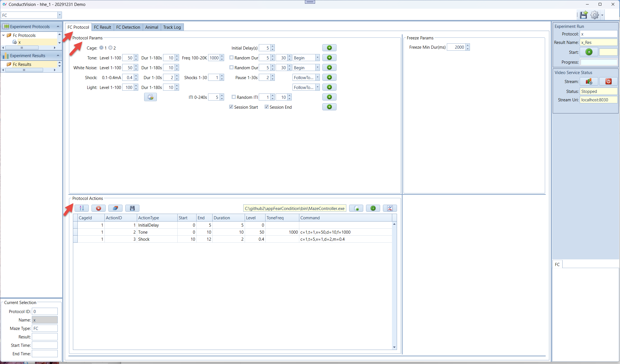This screenshot has width=620, height=364.
Task: Select the Fc Results tree item
Action: tap(22, 64)
